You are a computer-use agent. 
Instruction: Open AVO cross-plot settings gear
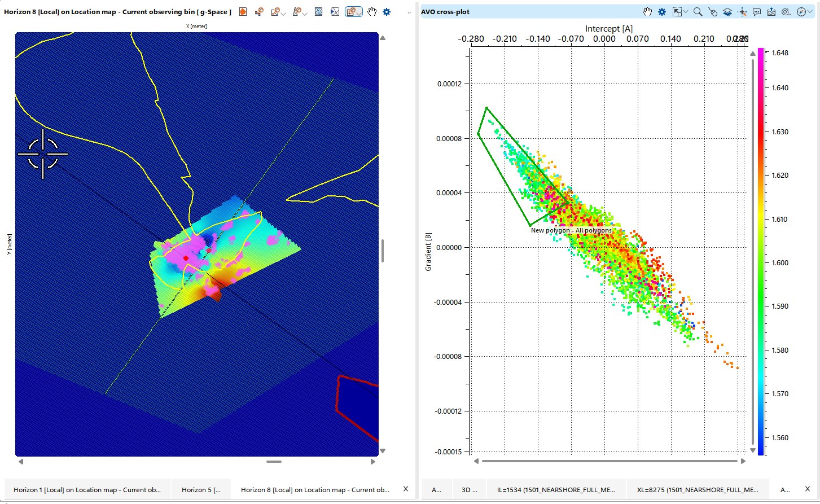(x=662, y=11)
